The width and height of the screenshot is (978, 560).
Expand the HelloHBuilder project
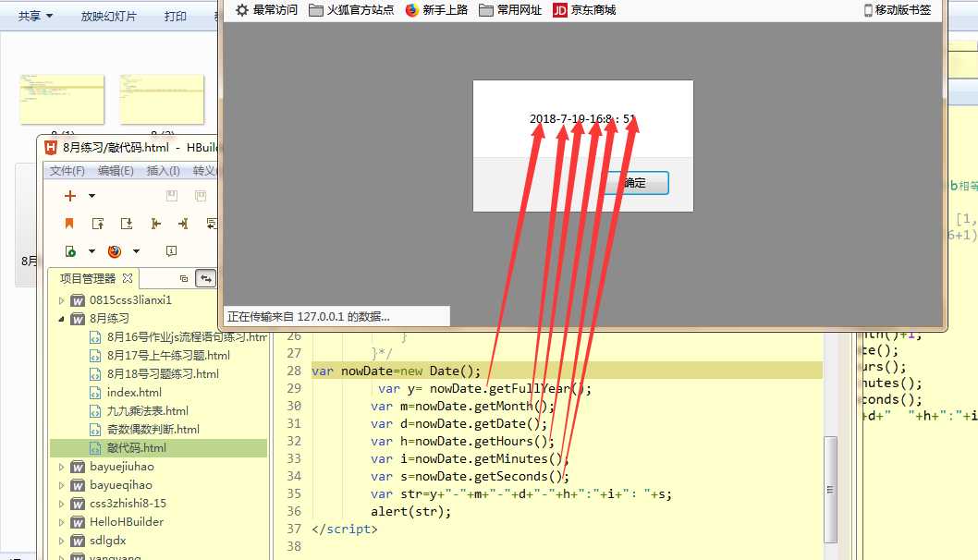click(x=61, y=522)
